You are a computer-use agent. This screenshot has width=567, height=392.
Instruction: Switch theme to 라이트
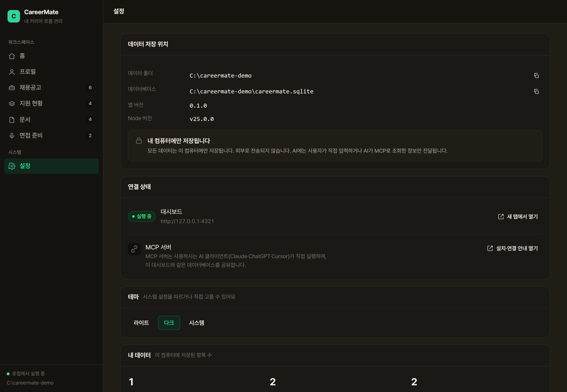(141, 323)
